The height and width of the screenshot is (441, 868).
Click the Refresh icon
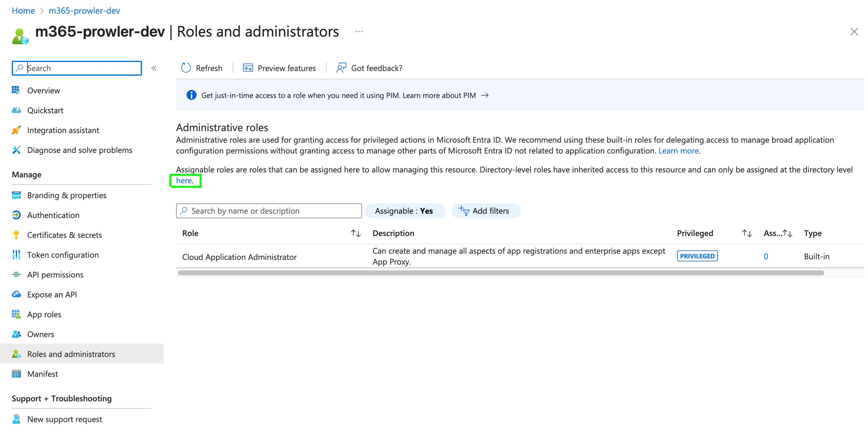click(x=186, y=68)
